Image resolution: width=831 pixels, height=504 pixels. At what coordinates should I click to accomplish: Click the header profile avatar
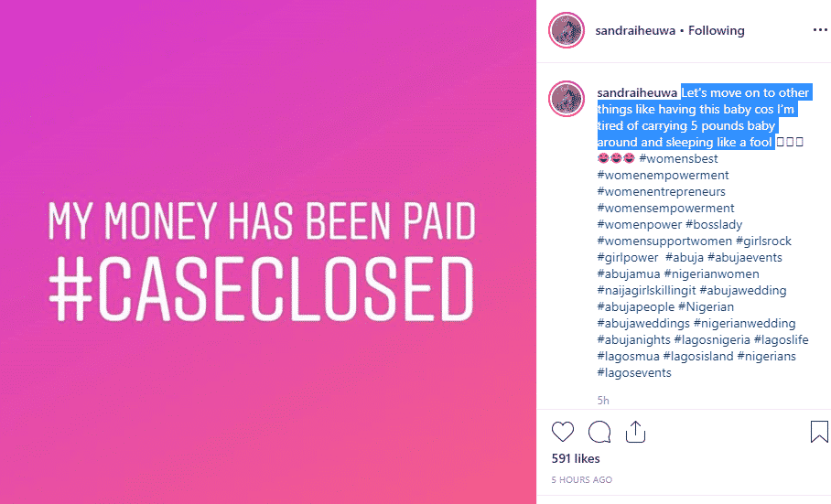click(567, 30)
